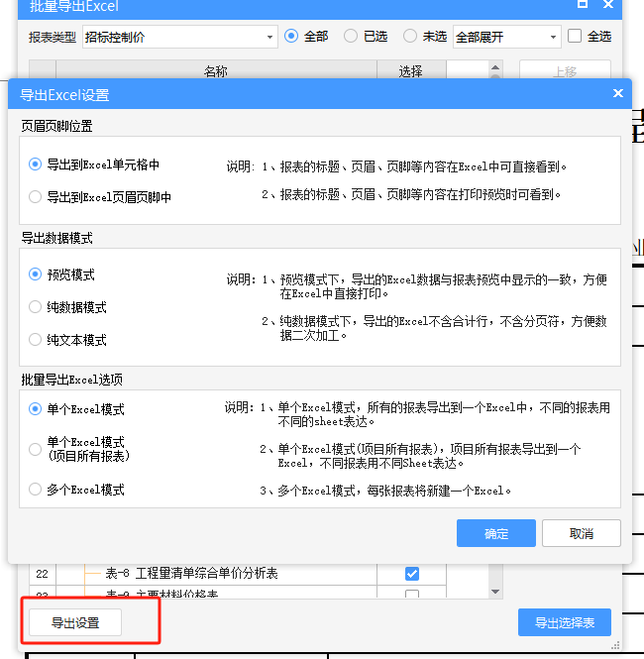Click the 名称 column header
Image resolution: width=644 pixels, height=659 pixels.
216,70
